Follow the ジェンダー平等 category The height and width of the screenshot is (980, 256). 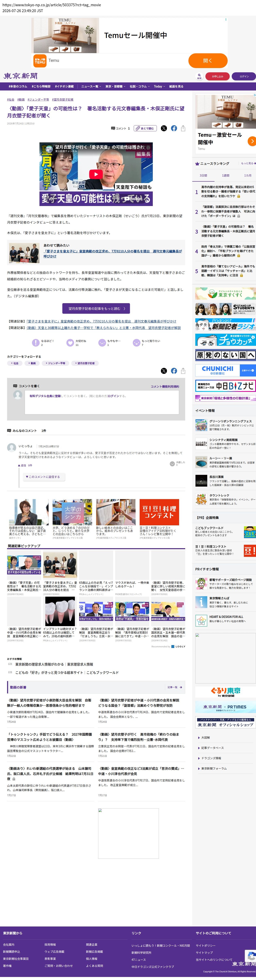[x=55, y=363]
